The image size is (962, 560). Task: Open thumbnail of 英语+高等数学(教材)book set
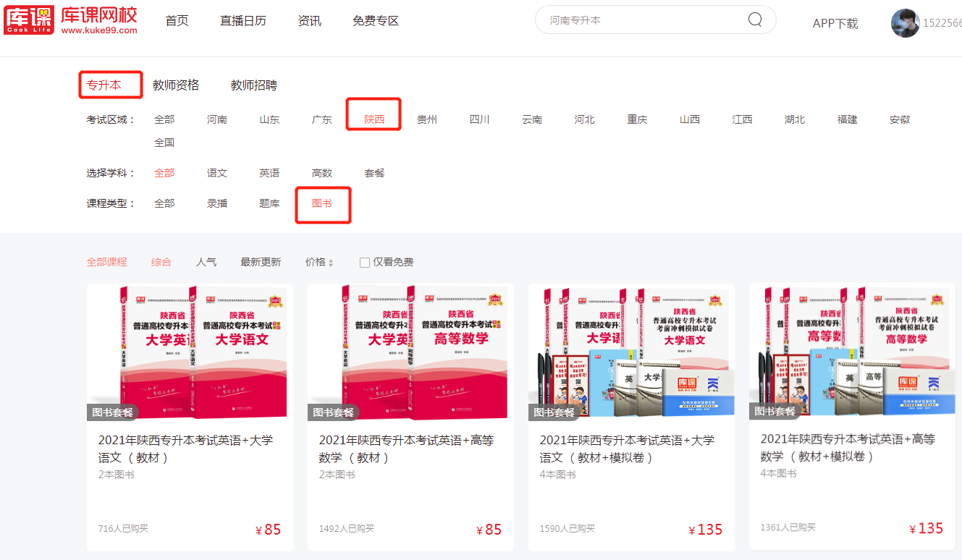coord(411,352)
